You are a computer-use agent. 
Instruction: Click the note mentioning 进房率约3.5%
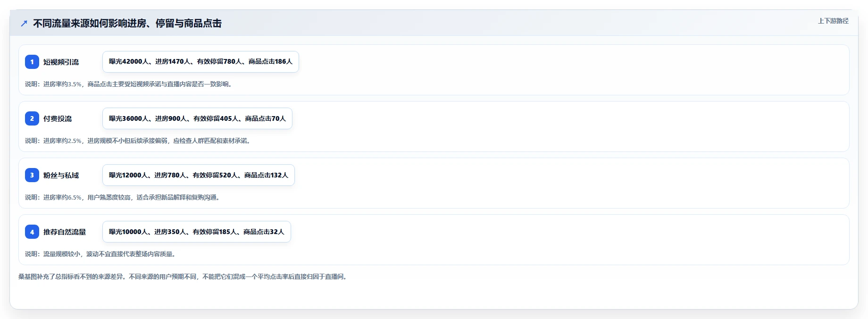click(x=129, y=84)
